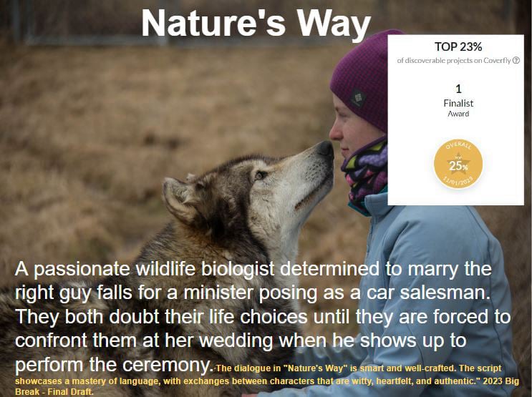Screen dimensions: 532x397
Task: Click the wolf's visible eye
Action: 259,175
